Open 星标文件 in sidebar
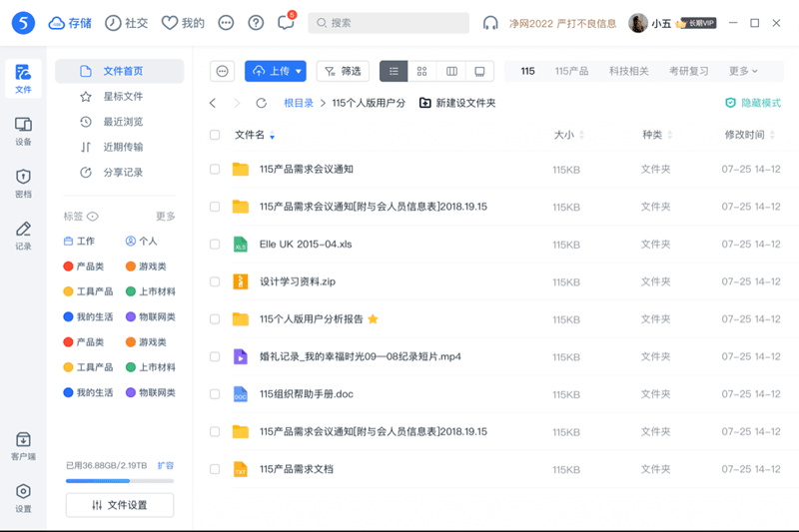799x532 pixels. pos(119,96)
